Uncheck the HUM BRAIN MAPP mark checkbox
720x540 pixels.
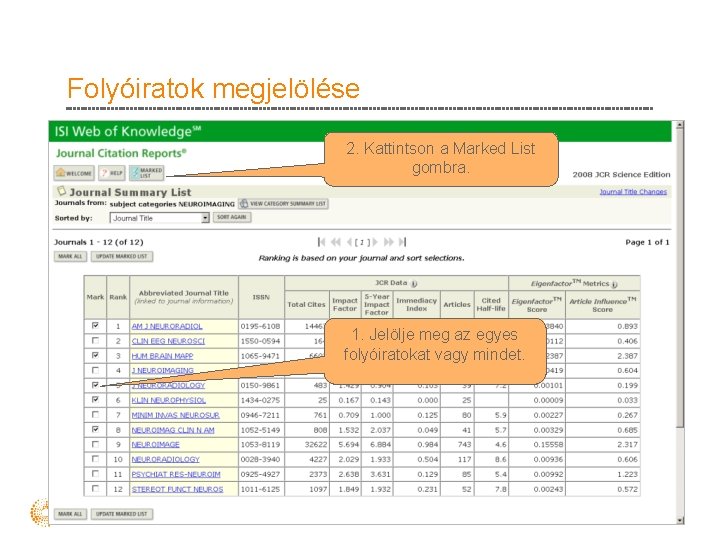[x=96, y=355]
